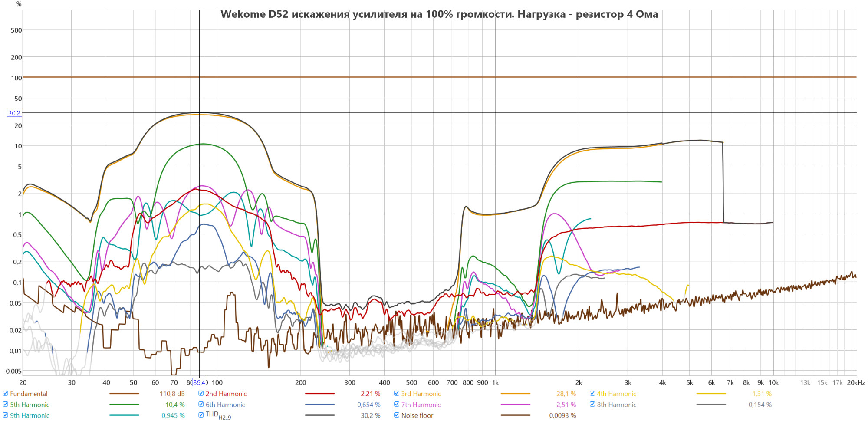
Task: Disable the 4th Harmonic trace checkbox
Action: coord(592,393)
